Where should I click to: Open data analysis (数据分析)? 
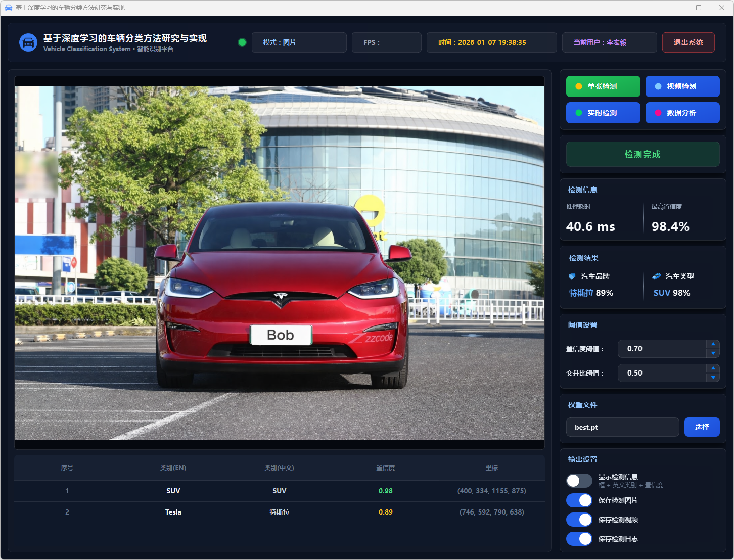(682, 113)
